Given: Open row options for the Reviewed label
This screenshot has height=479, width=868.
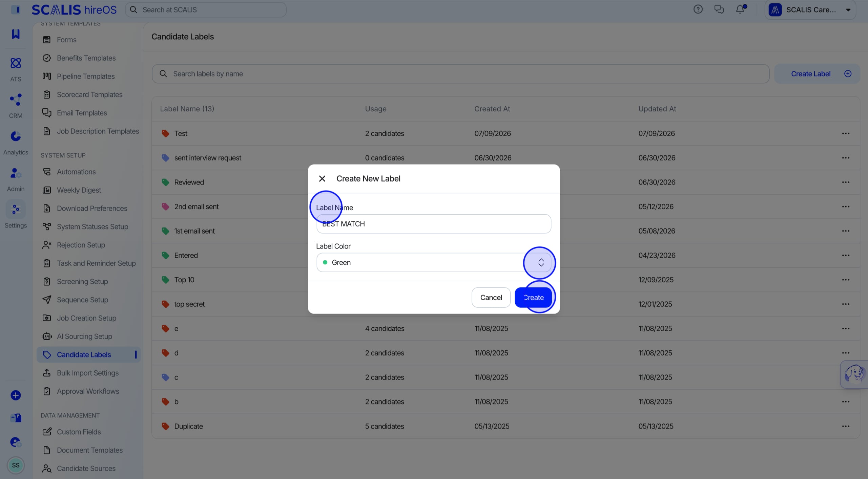Looking at the screenshot, I should (x=846, y=182).
